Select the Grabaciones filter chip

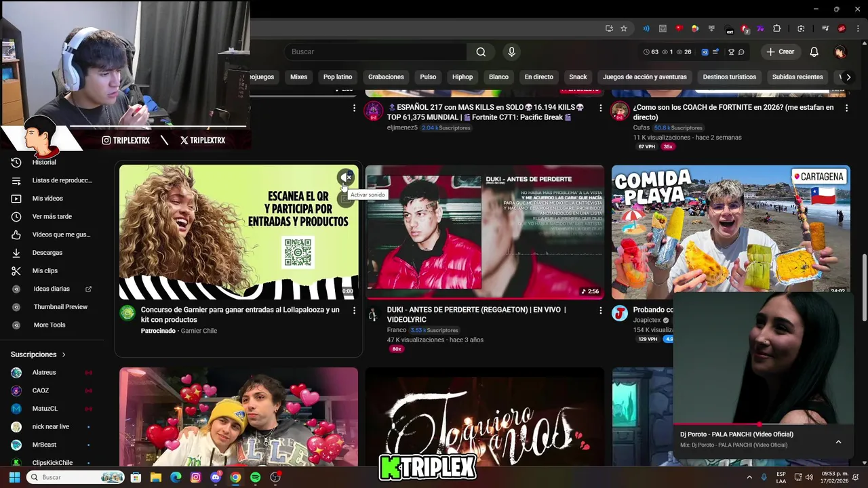click(386, 77)
